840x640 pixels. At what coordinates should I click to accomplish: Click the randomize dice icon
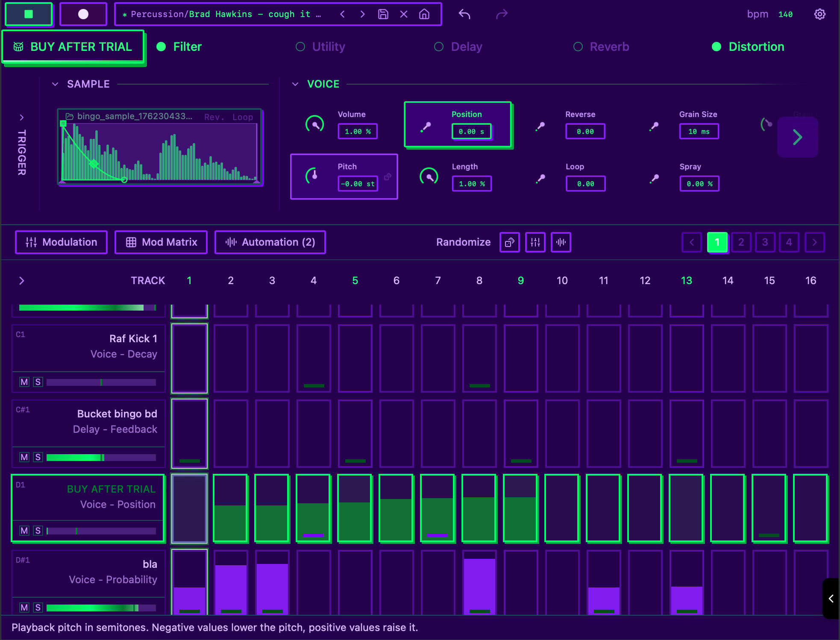tap(509, 242)
